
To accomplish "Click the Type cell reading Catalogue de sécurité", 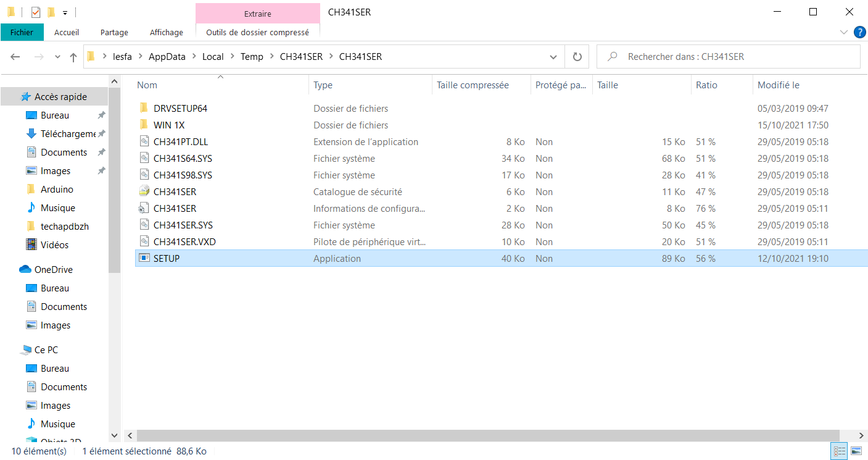I will click(358, 192).
